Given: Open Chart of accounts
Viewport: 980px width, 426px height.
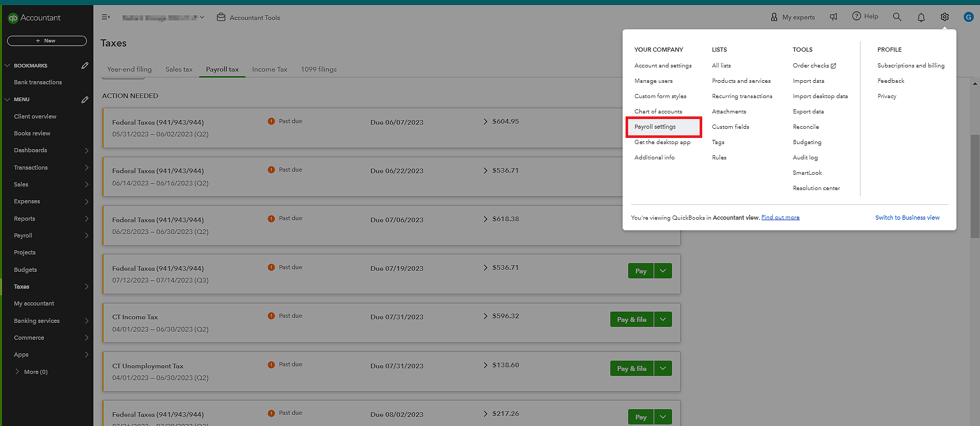Looking at the screenshot, I should [658, 111].
